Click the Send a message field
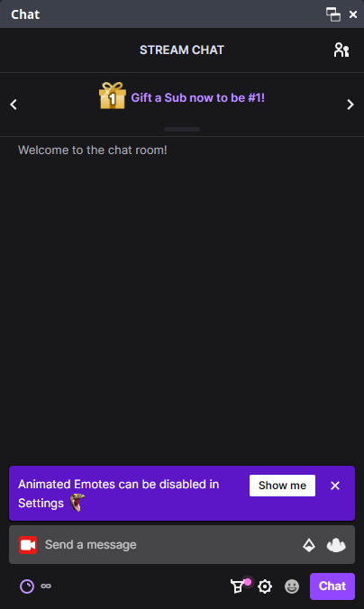The image size is (364, 609). pyautogui.click(x=171, y=544)
